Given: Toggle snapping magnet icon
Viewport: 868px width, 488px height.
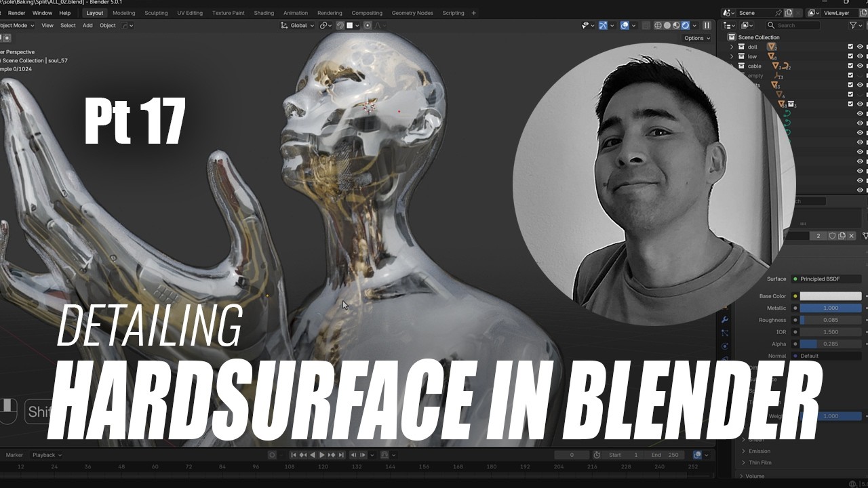Looking at the screenshot, I should tap(340, 26).
